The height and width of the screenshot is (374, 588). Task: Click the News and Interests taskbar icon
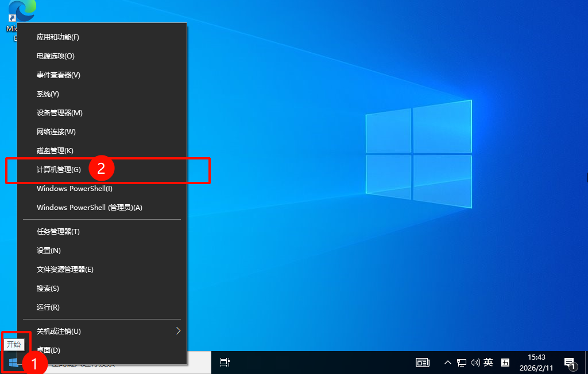(423, 363)
